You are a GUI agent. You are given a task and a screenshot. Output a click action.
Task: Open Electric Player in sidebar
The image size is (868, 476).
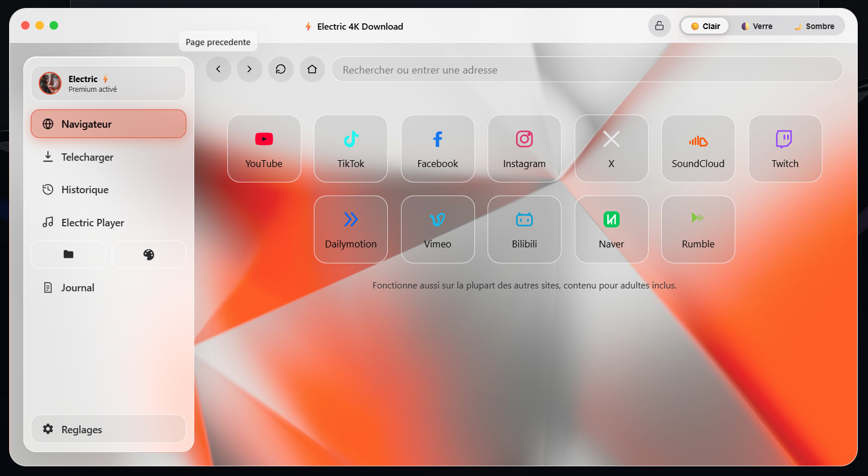108,222
